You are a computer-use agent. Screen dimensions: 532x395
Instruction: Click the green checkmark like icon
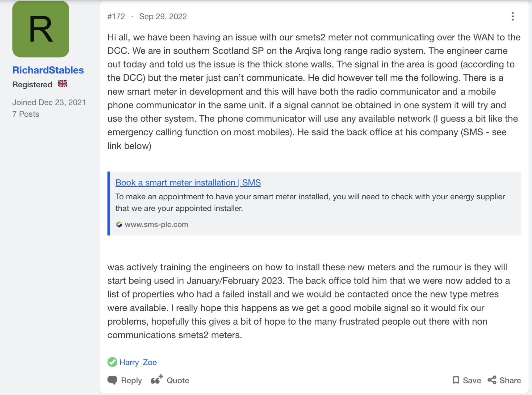(112, 362)
